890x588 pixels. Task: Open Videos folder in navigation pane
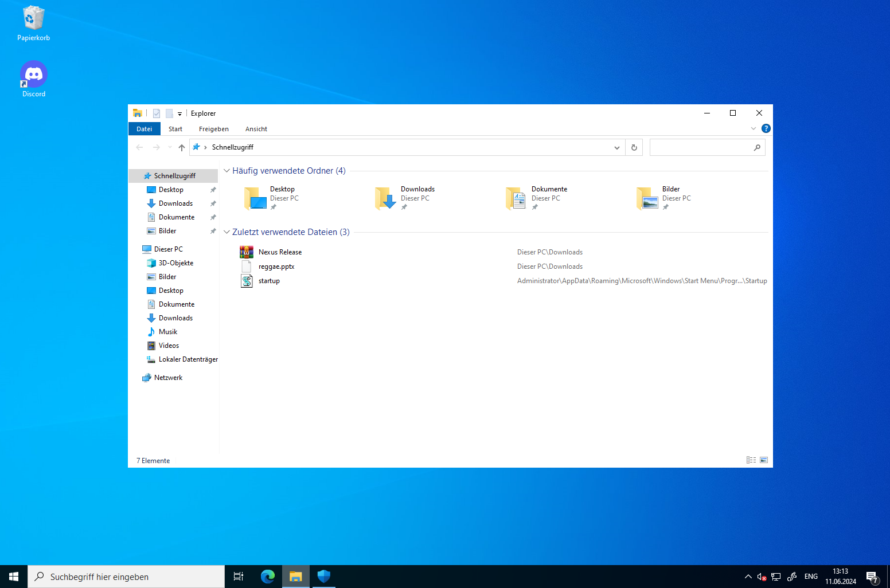tap(173, 346)
